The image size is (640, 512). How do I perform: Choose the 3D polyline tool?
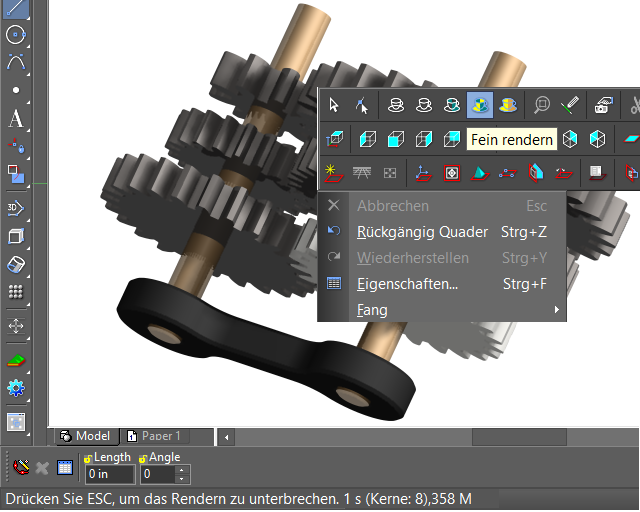tap(16, 208)
